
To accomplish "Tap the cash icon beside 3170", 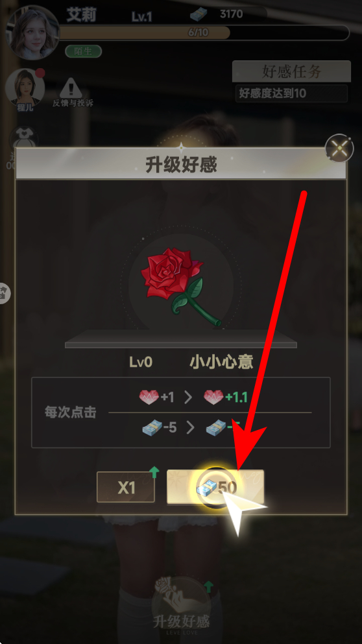I will click(x=199, y=14).
